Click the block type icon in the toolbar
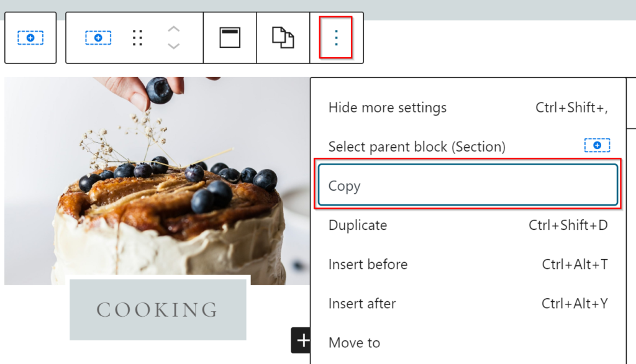The image size is (636, 364). 98,38
